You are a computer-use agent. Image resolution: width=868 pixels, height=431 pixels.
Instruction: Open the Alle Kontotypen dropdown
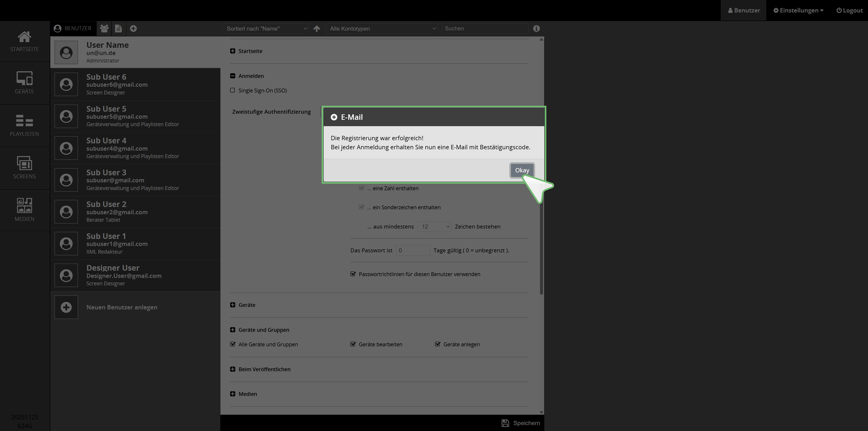click(382, 28)
